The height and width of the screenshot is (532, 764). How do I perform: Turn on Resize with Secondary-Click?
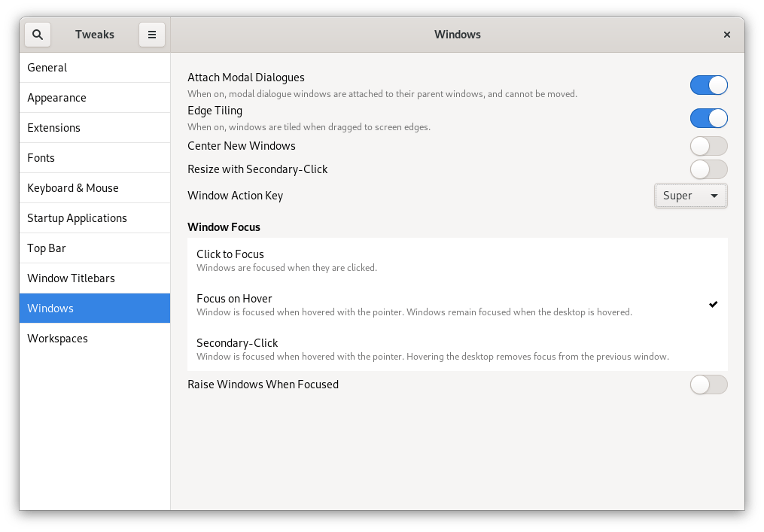708,169
